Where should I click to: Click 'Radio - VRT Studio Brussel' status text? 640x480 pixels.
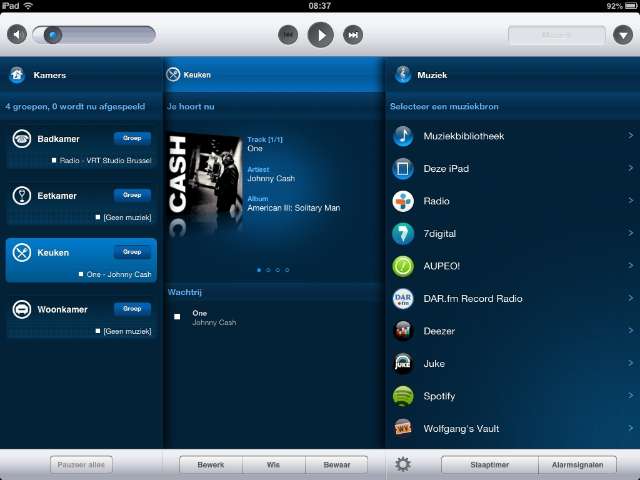point(105,160)
